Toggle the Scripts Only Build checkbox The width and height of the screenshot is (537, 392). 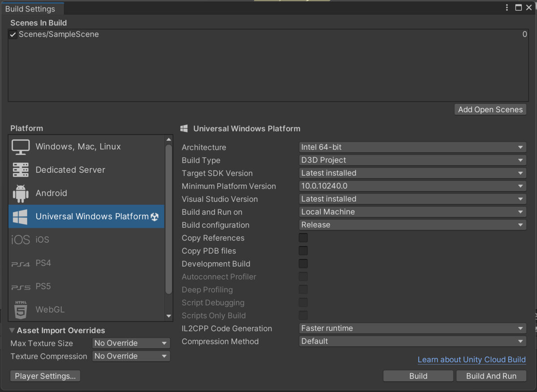(303, 315)
